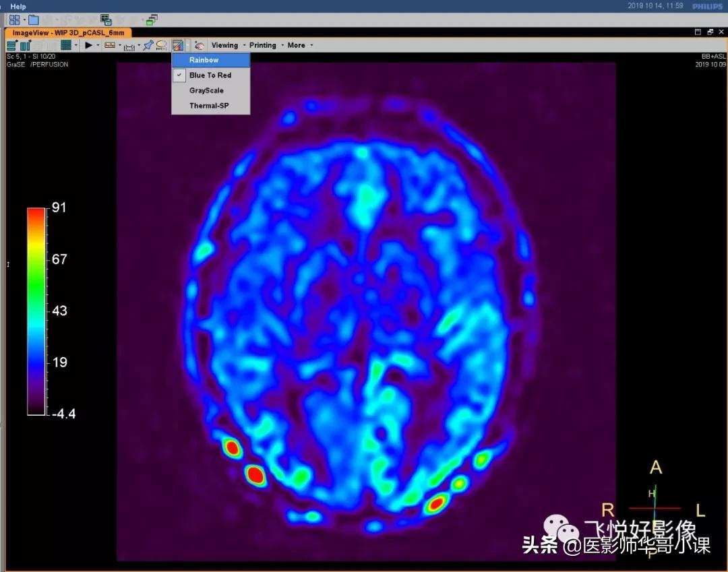Image resolution: width=728 pixels, height=572 pixels.
Task: Expand the ruler scale dropdown arrow
Action: coord(120,45)
